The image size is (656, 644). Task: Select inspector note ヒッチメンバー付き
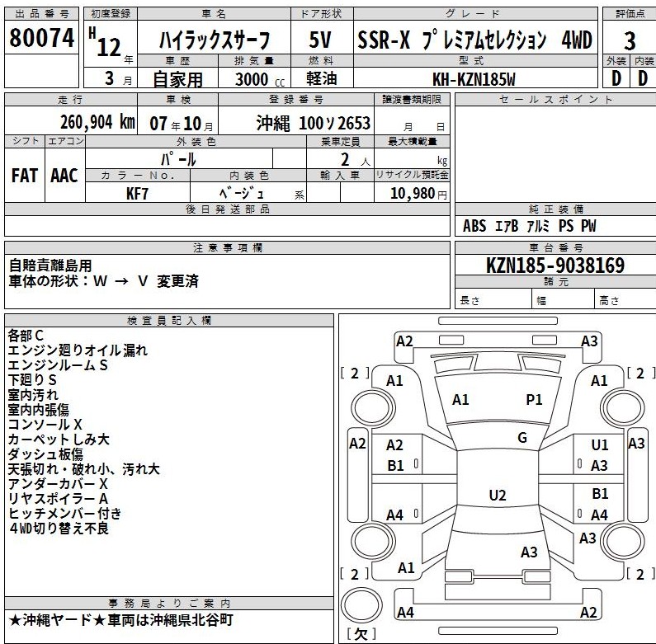(x=65, y=513)
